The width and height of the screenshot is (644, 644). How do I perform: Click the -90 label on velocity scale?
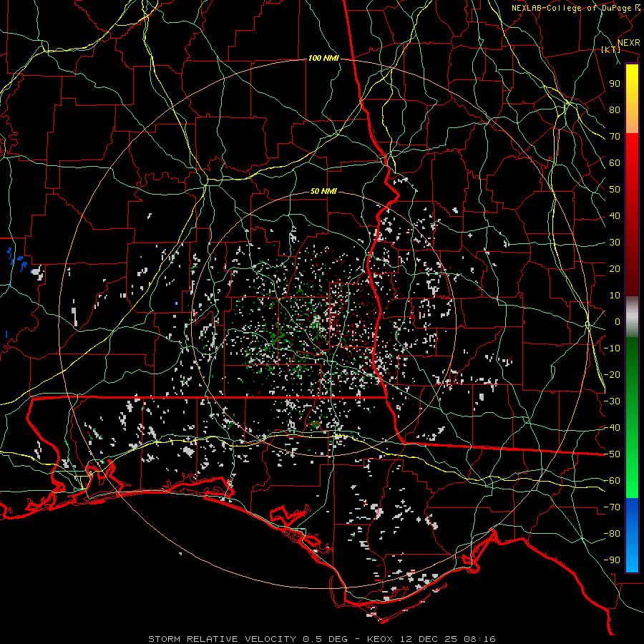coord(612,560)
